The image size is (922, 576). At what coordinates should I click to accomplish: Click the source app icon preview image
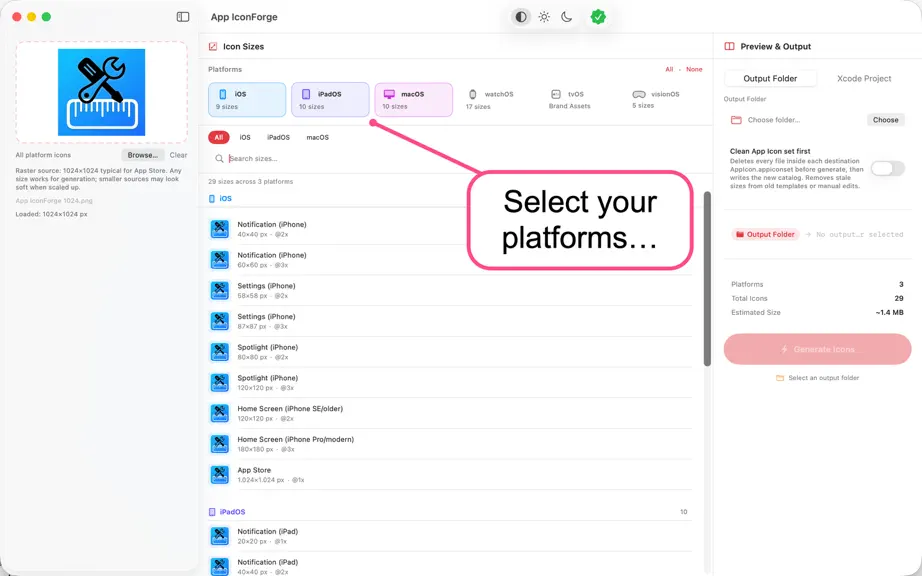tap(101, 92)
